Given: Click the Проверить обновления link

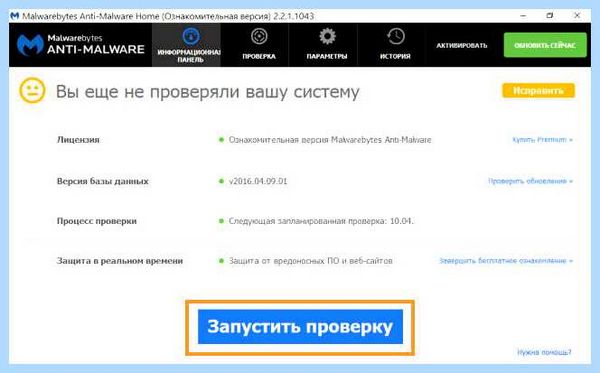Looking at the screenshot, I should (x=530, y=181).
